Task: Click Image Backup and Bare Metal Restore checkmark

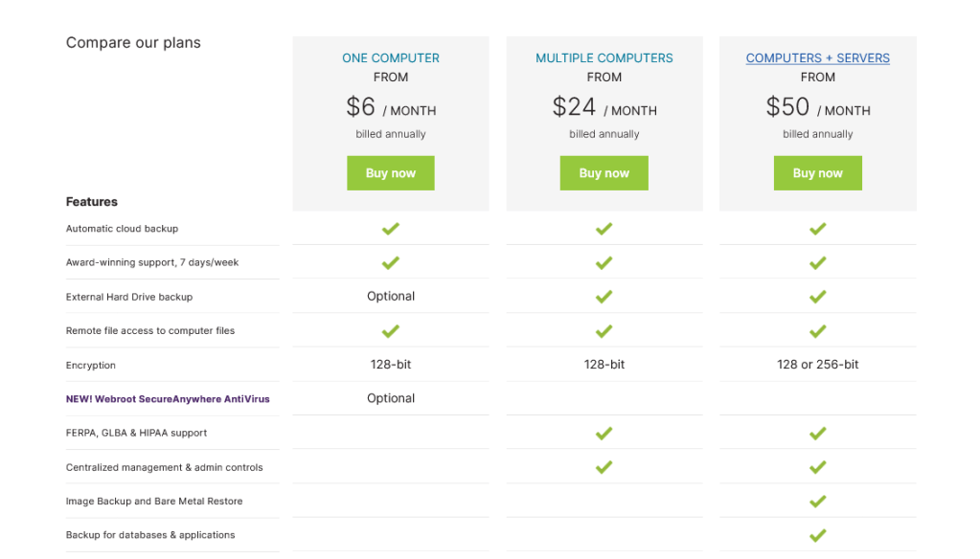Action: click(x=817, y=501)
